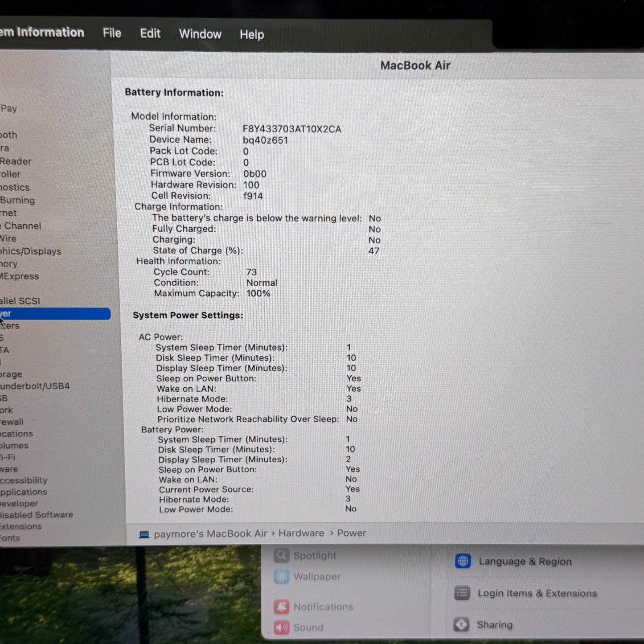
Task: Click the Sharing icon
Action: coord(461,624)
